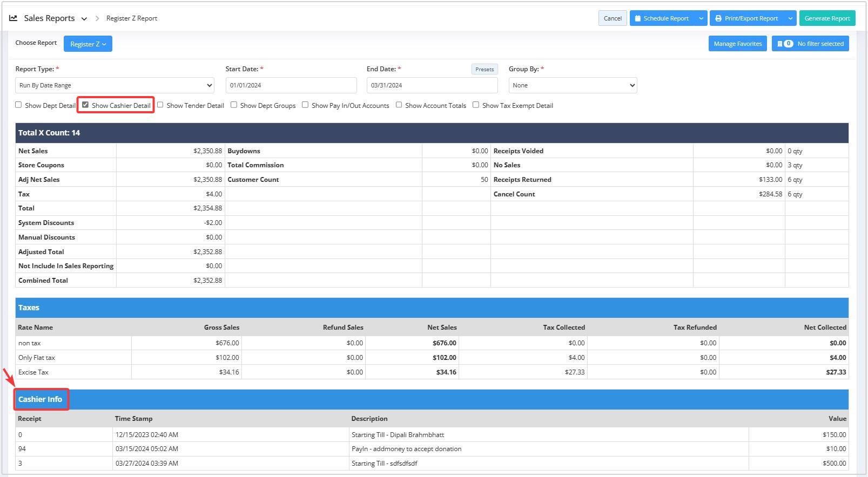Screen dimensions: 868x477
Task: Click the Generate Report button
Action: [x=827, y=18]
